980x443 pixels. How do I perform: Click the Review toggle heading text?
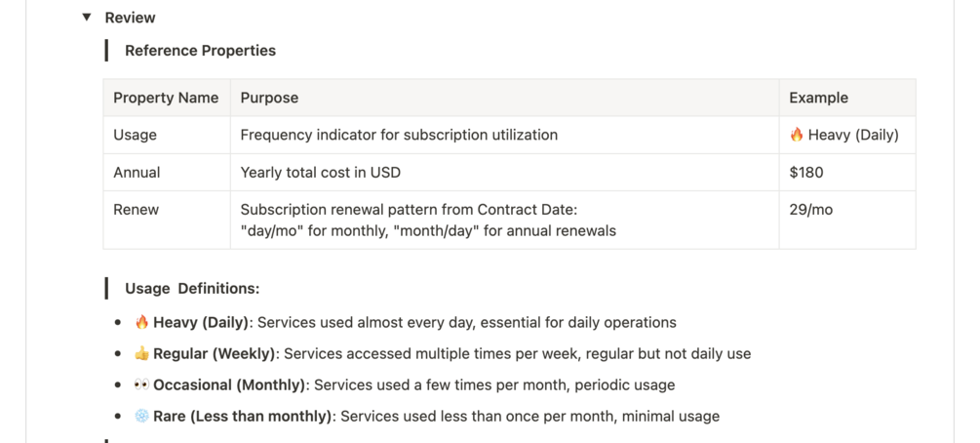(x=130, y=18)
